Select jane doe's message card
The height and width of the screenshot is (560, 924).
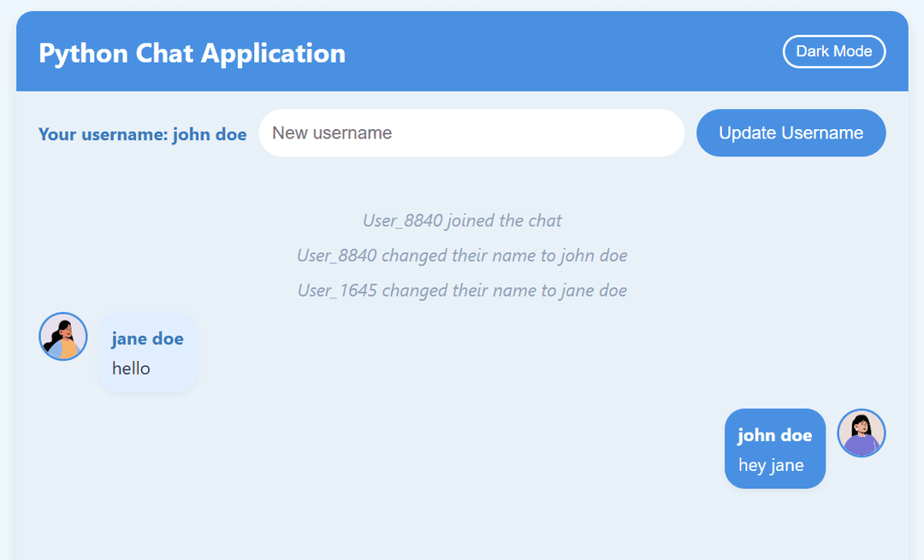(147, 352)
